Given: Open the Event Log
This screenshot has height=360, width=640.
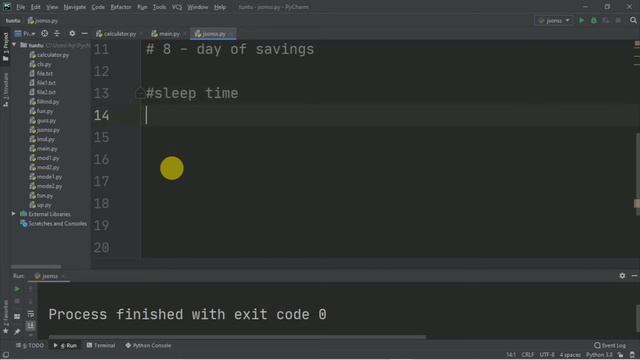Looking at the screenshot, I should [x=610, y=345].
